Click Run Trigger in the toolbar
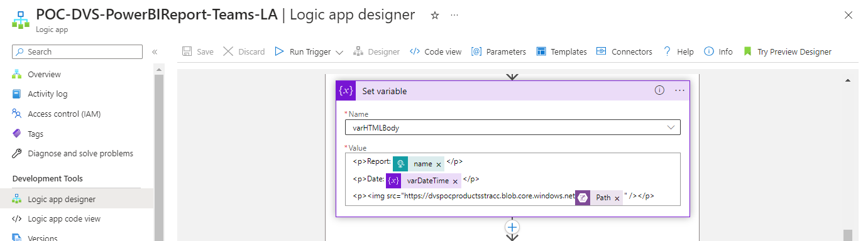868x241 pixels. (302, 51)
